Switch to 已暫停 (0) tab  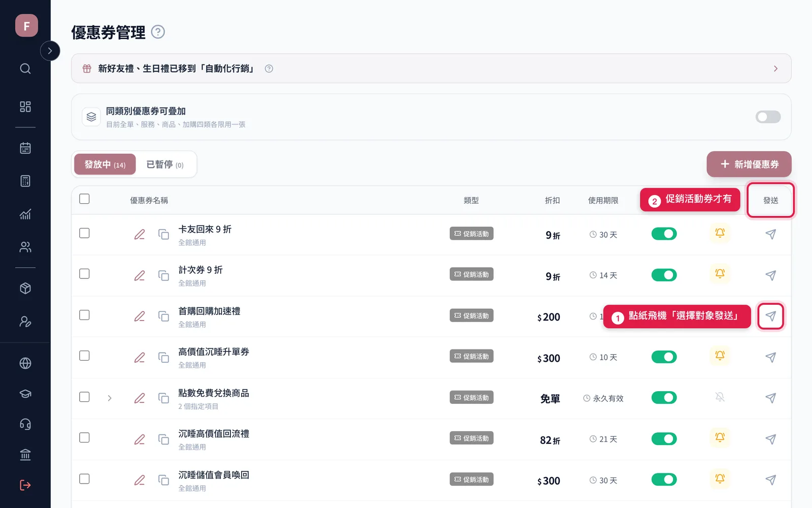[165, 165]
